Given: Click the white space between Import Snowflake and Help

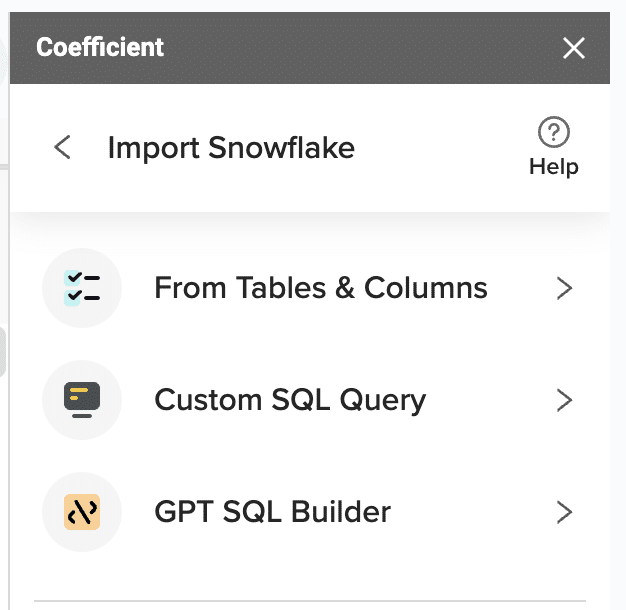Looking at the screenshot, I should point(440,148).
